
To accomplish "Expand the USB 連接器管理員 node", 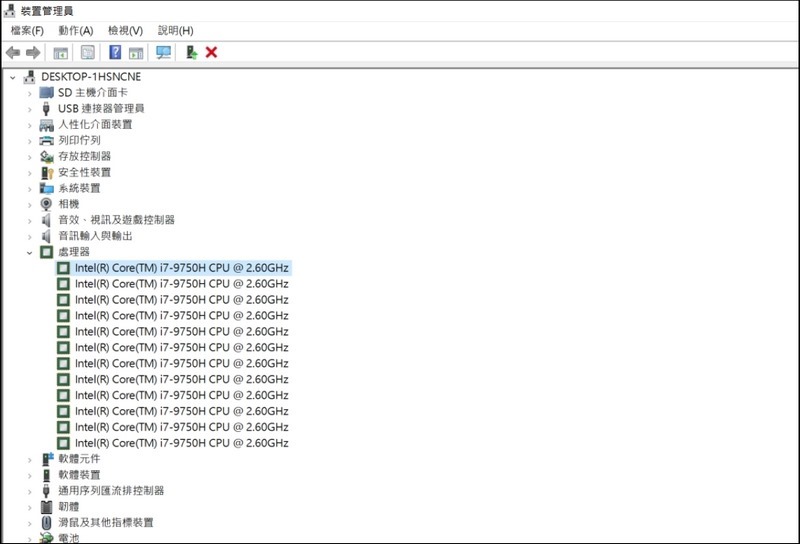I will (29, 109).
